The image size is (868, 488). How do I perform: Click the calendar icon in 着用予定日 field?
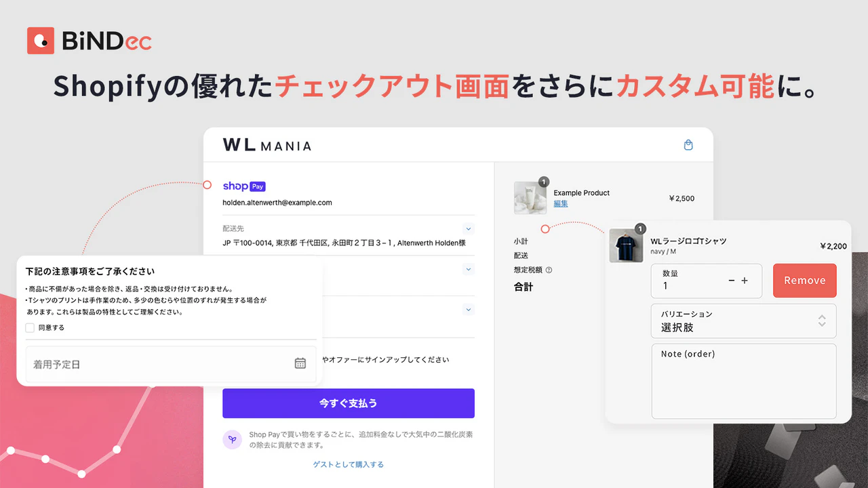(x=300, y=363)
